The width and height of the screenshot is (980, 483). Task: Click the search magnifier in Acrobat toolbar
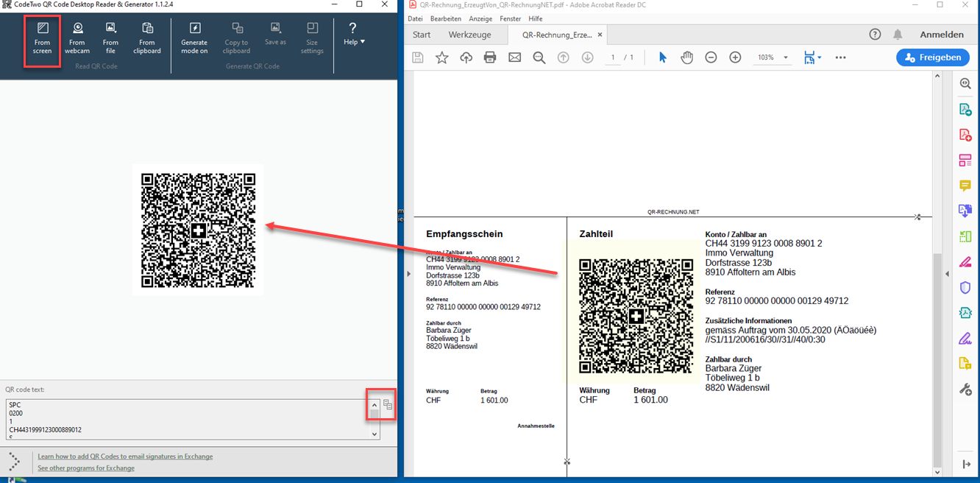539,57
